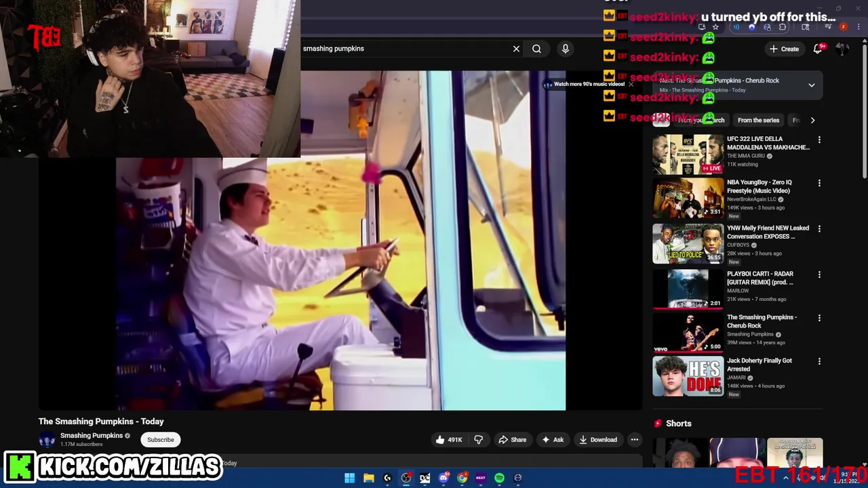The width and height of the screenshot is (868, 488).
Task: Bookmark this page with the star icon
Action: [715, 27]
